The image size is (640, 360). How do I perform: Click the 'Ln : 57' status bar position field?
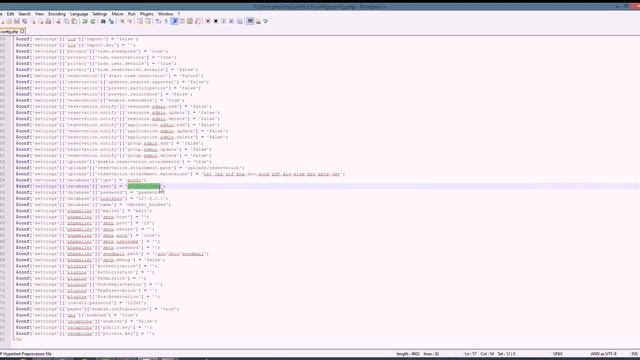pyautogui.click(x=470, y=354)
